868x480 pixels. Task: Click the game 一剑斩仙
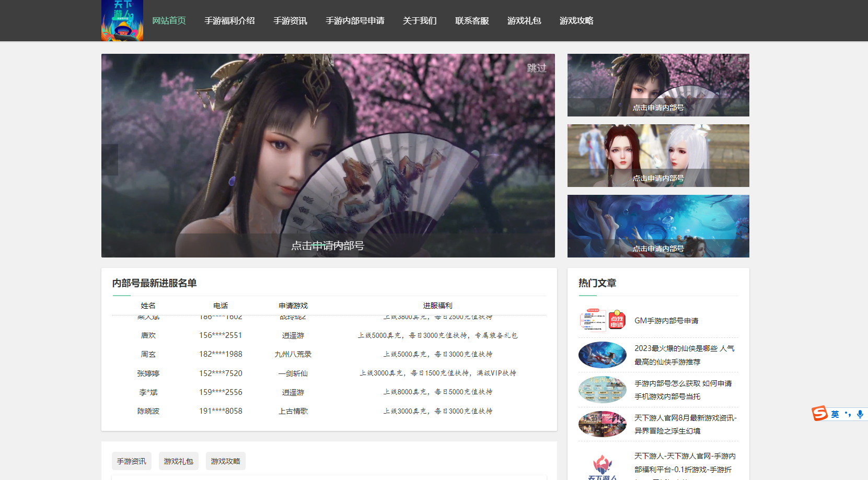(x=293, y=373)
